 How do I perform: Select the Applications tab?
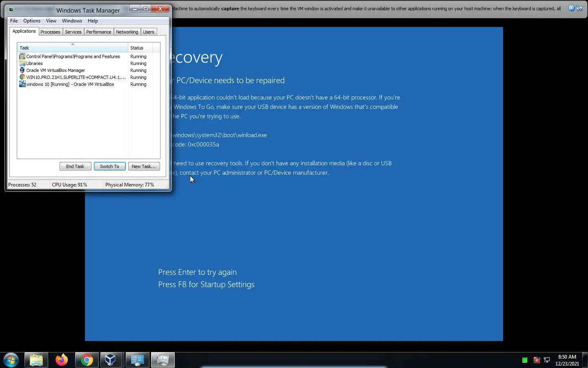pos(24,31)
